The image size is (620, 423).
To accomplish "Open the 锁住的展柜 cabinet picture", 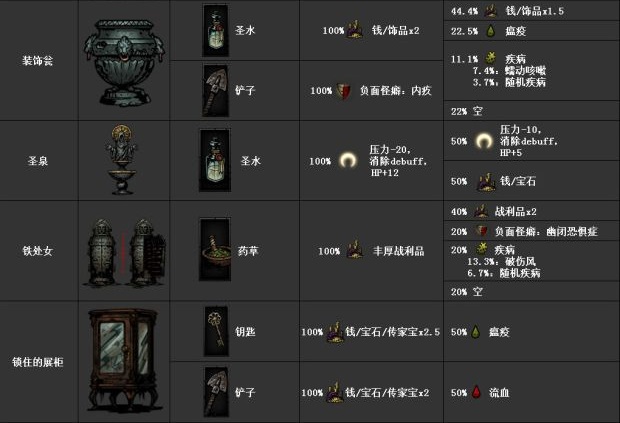I will pyautogui.click(x=123, y=360).
